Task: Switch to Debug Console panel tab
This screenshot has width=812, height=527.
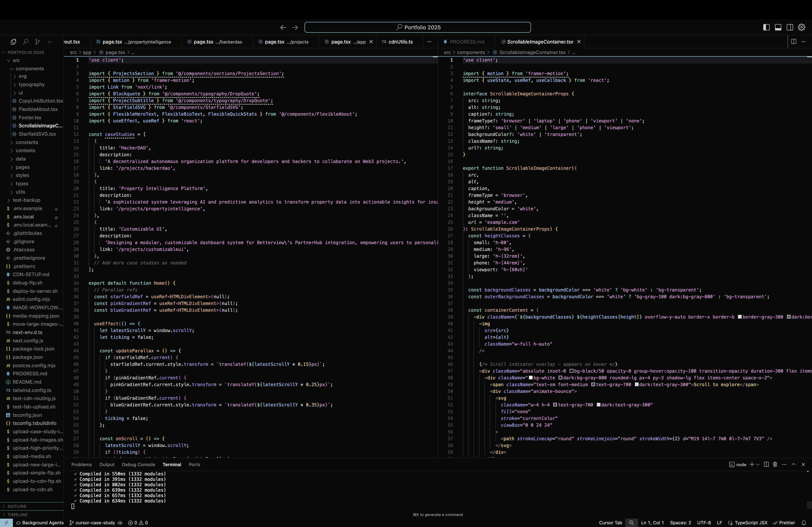Action: pyautogui.click(x=138, y=465)
